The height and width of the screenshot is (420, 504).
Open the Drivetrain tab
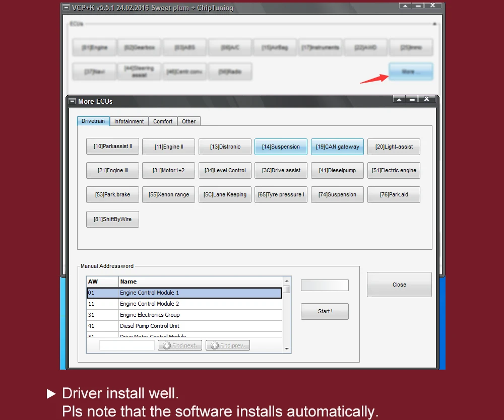(x=93, y=121)
